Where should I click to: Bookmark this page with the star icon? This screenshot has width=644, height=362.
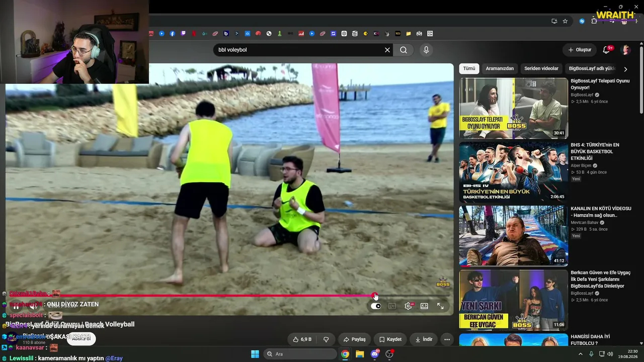click(x=565, y=21)
